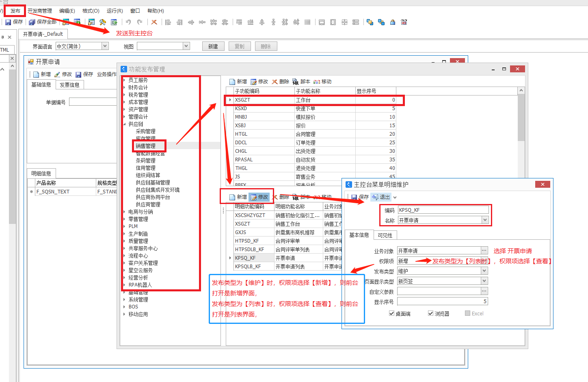Open the 界面语言 dropdown showing 中文(简体)
588x382 pixels.
(x=105, y=46)
